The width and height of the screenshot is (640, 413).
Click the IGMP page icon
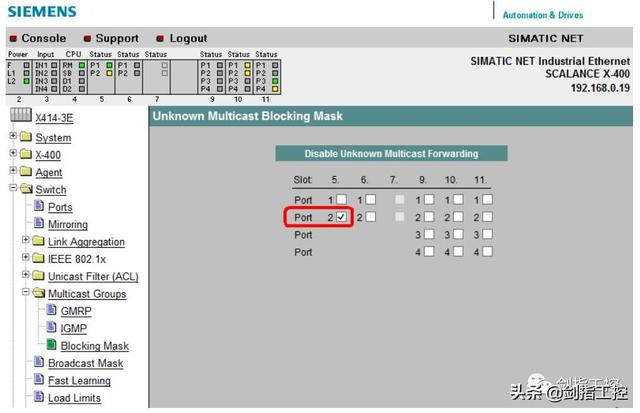tap(51, 327)
